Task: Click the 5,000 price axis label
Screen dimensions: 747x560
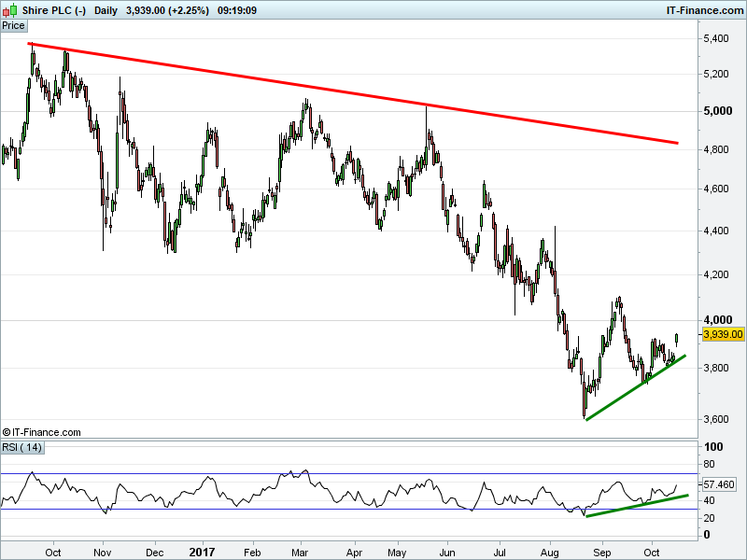Action: [717, 111]
